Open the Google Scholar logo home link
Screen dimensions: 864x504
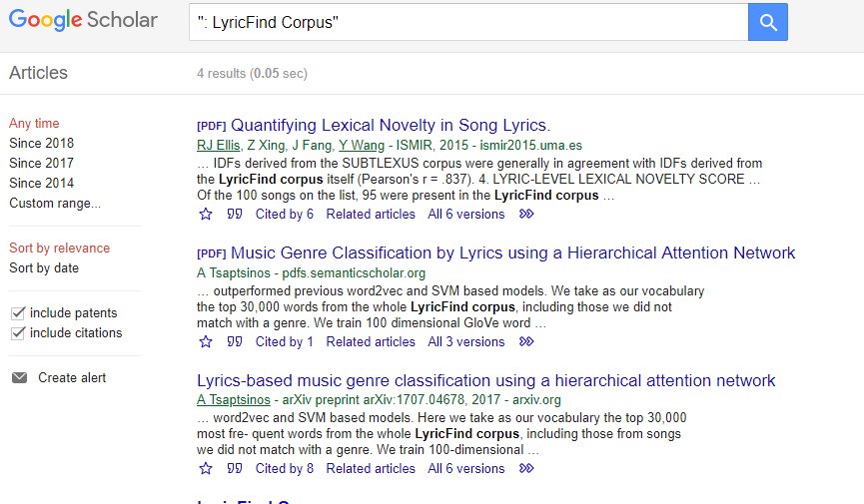point(83,20)
